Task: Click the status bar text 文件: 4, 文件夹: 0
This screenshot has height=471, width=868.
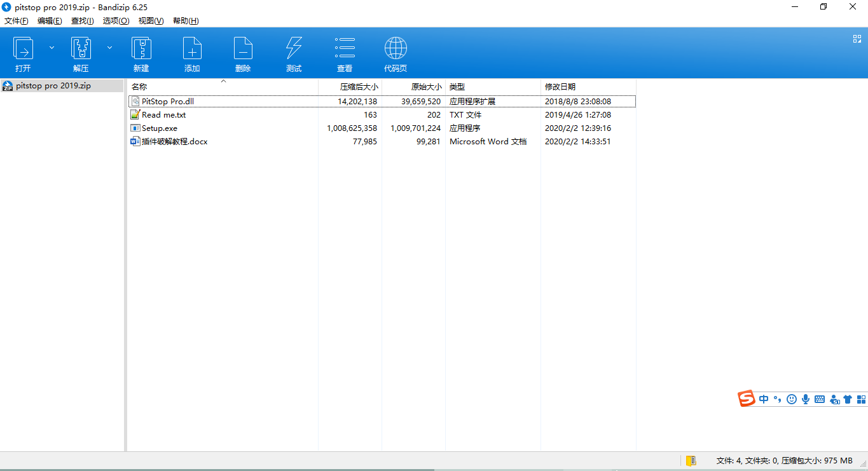Action: click(747, 461)
